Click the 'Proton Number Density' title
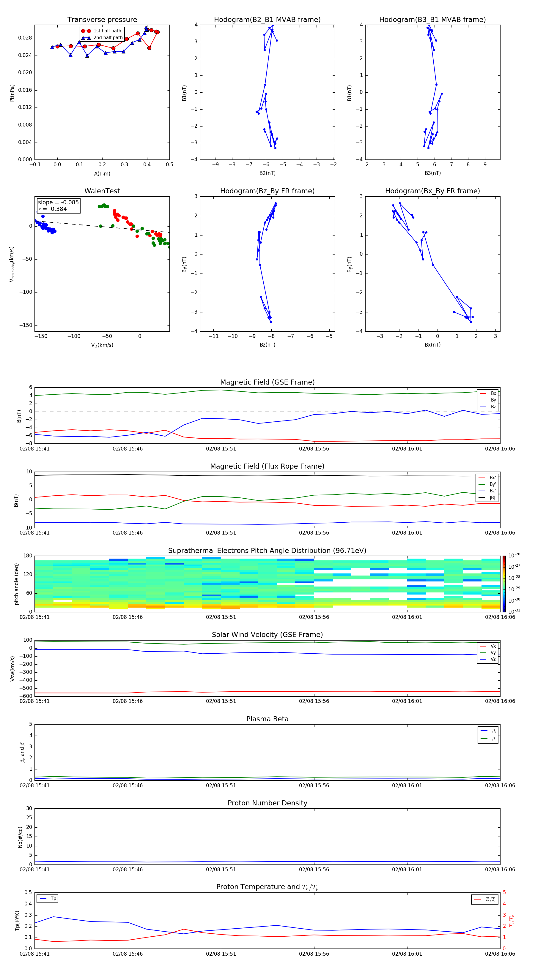Screen dimensions: 535x980 click(267, 803)
